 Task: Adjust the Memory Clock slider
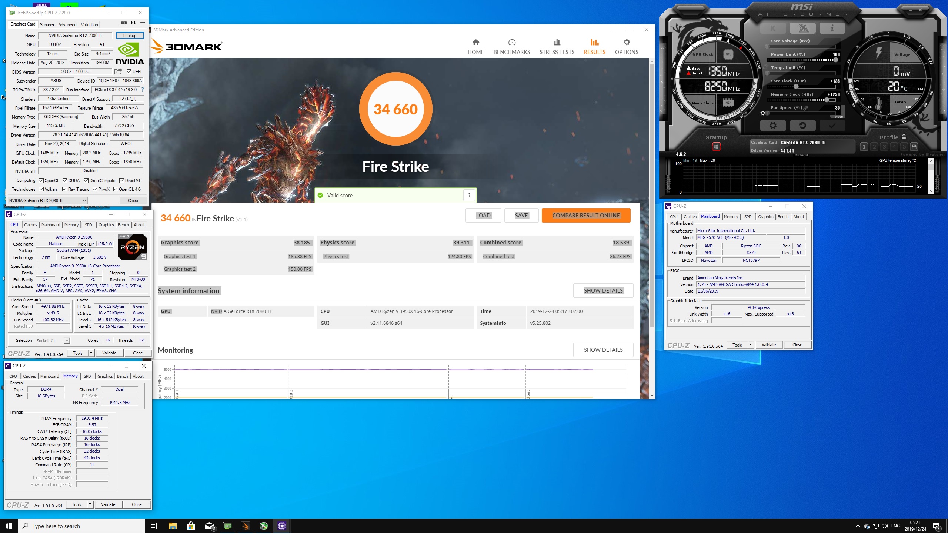tap(802, 100)
